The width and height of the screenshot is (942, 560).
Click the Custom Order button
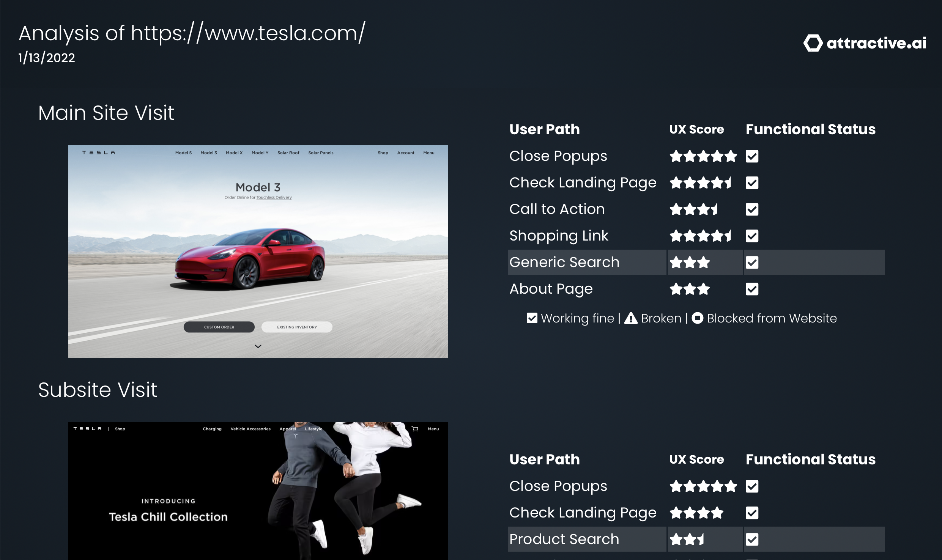click(x=219, y=327)
